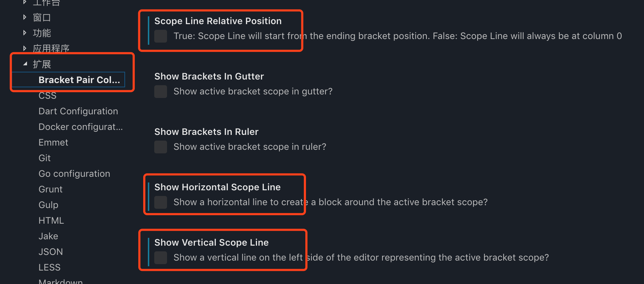
Task: Go to Dart Configuration settings
Action: click(78, 111)
